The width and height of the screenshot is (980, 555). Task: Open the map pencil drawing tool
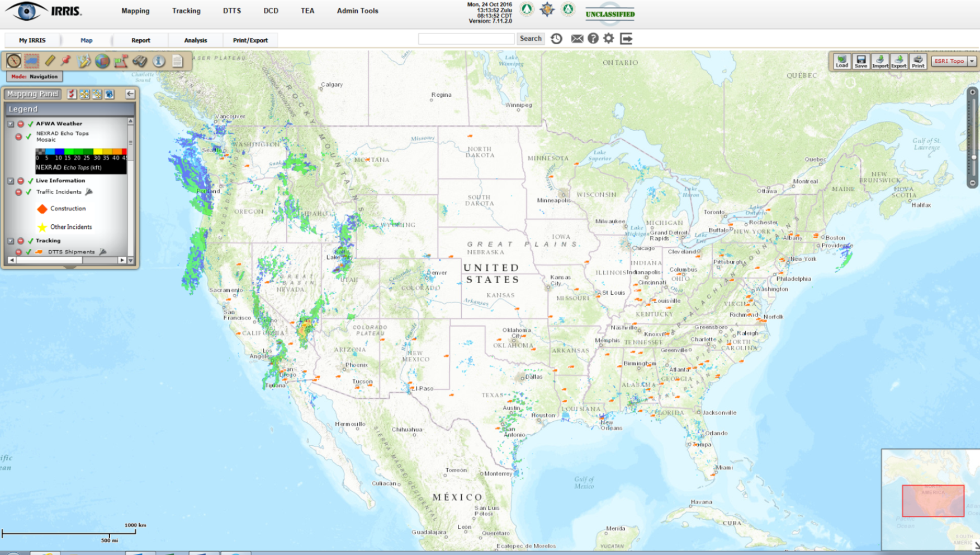84,60
